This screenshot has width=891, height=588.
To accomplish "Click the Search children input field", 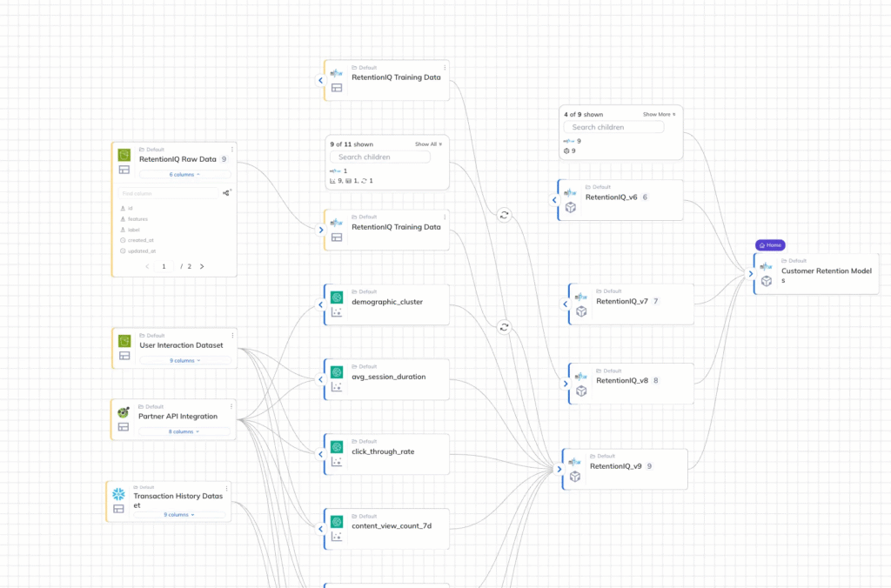I will click(x=613, y=127).
